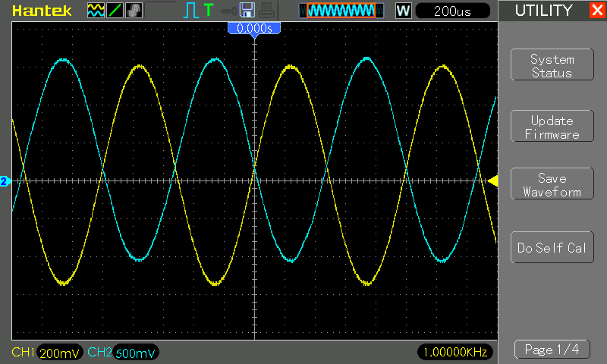This screenshot has width=607, height=364.
Task: Click the waveform memory overview bar
Action: (x=341, y=11)
